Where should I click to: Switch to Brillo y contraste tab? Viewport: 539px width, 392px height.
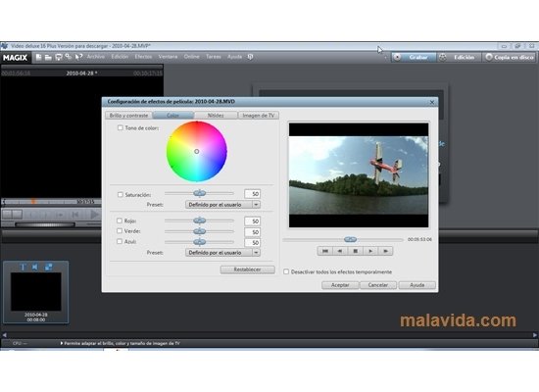click(x=128, y=116)
